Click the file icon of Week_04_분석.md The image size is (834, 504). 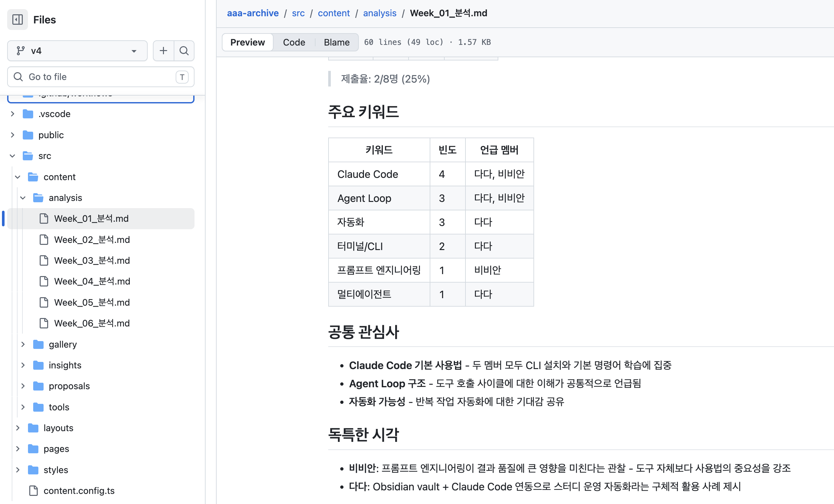pyautogui.click(x=44, y=282)
